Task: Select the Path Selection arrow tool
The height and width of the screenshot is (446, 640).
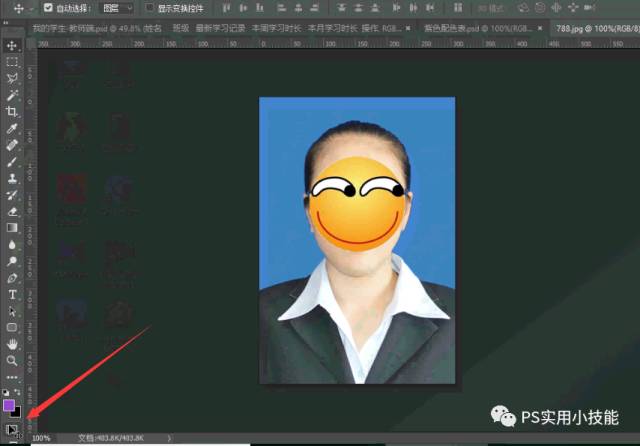Action: coord(11,311)
